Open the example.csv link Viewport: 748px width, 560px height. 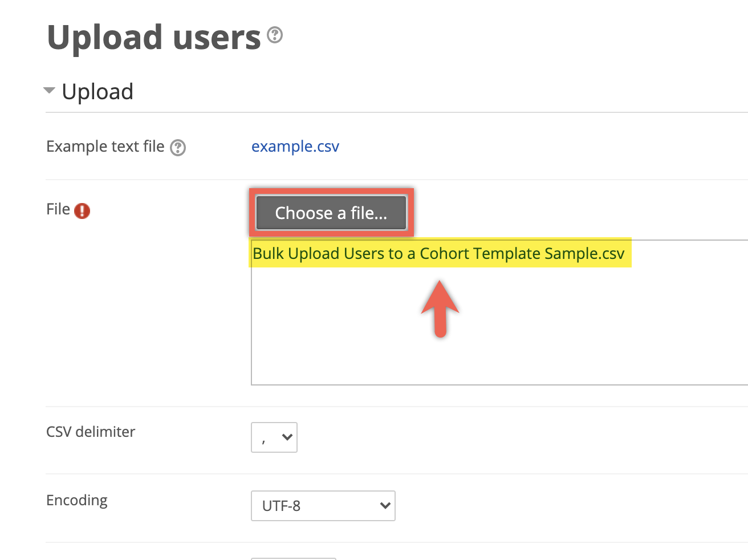coord(295,147)
